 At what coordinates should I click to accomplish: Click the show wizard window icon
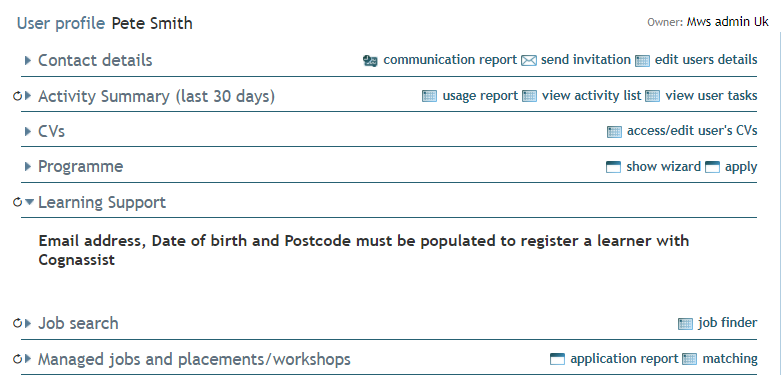613,167
